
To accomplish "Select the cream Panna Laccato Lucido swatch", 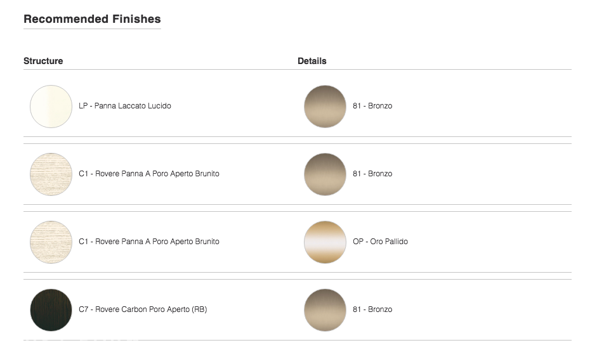I will click(x=51, y=107).
